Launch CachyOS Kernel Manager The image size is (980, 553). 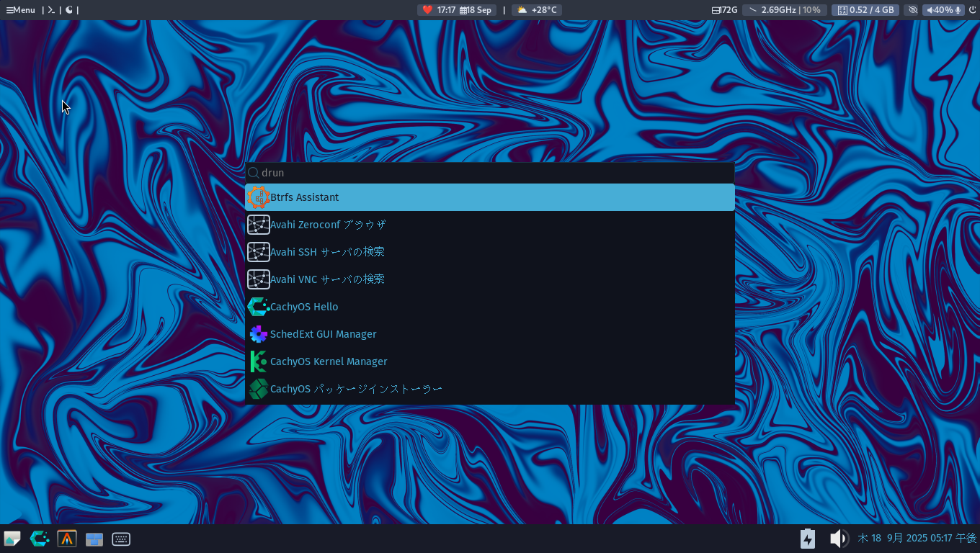490,361
